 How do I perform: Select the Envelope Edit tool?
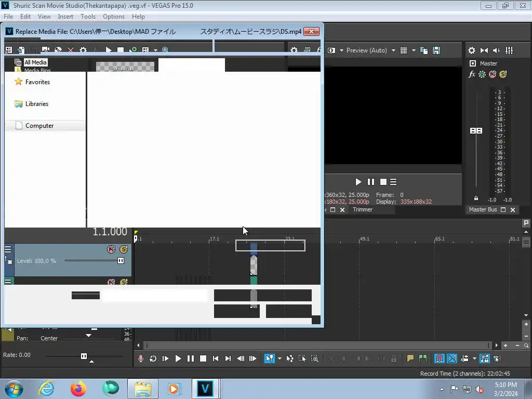coord(290,358)
